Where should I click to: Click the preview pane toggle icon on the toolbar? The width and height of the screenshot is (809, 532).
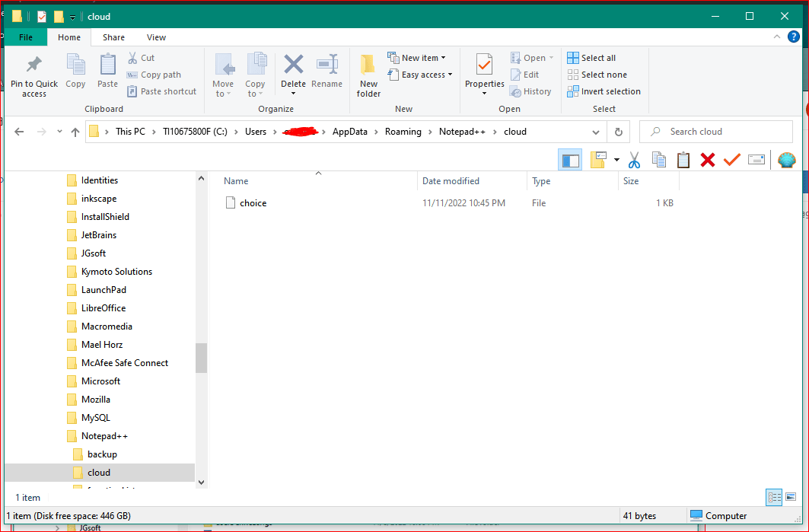(x=569, y=159)
